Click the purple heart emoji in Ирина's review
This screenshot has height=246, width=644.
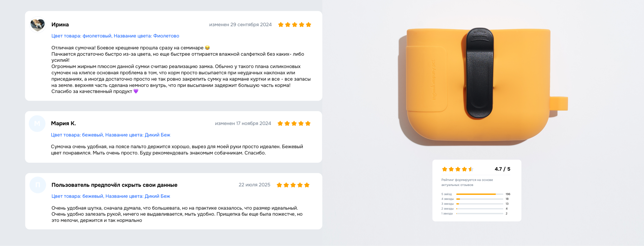[136, 91]
